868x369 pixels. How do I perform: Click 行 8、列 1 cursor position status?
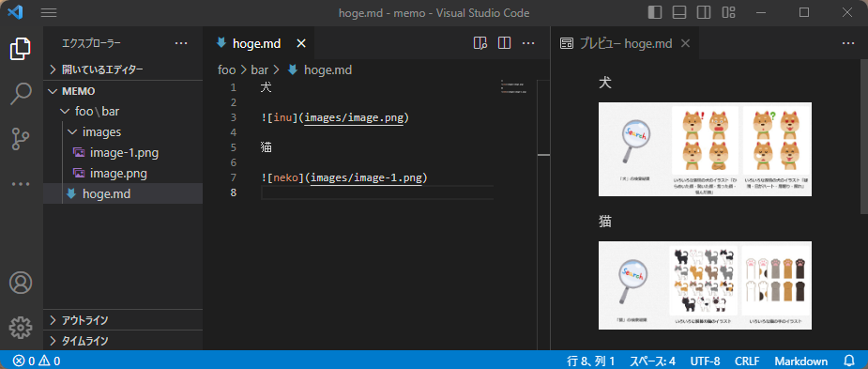tap(591, 361)
